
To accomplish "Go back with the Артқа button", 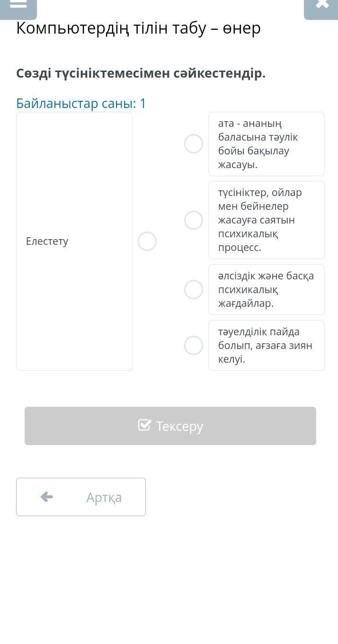I will 81,497.
